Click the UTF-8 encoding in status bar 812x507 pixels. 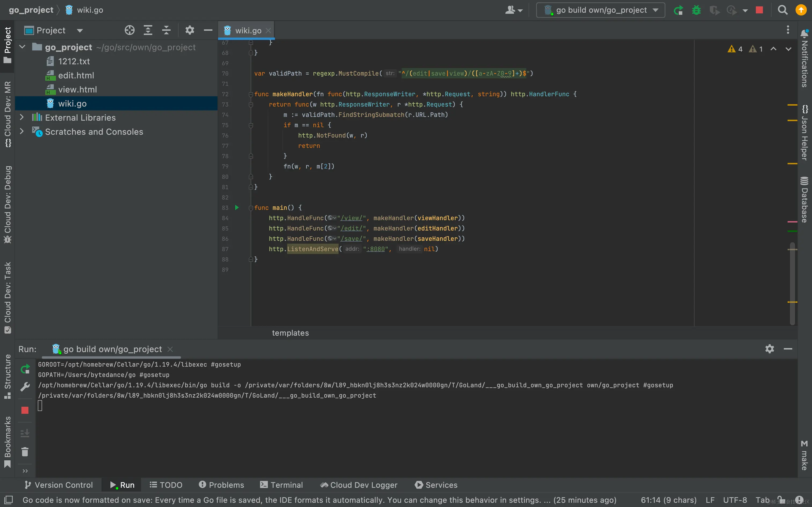coord(735,500)
